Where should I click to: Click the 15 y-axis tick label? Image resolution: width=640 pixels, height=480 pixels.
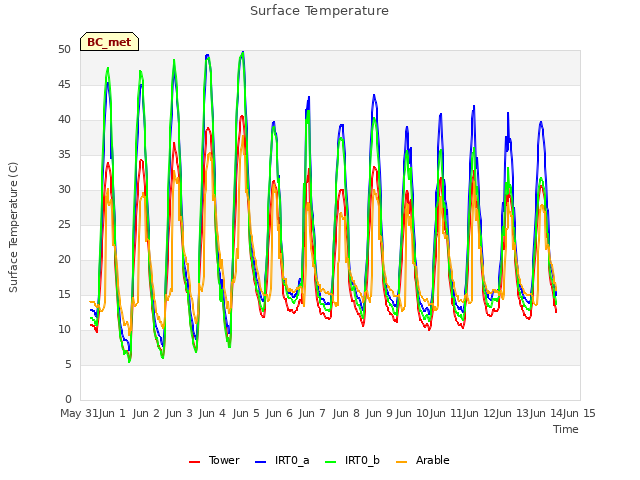(64, 295)
